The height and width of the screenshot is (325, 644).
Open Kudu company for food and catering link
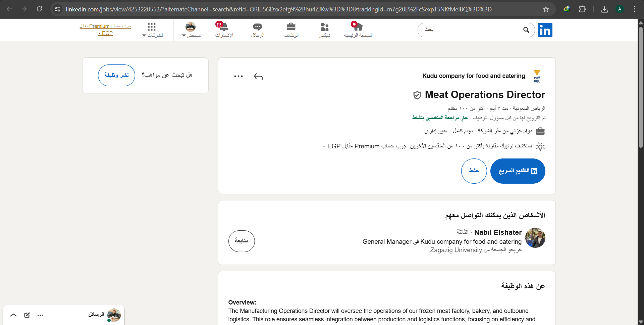point(474,76)
